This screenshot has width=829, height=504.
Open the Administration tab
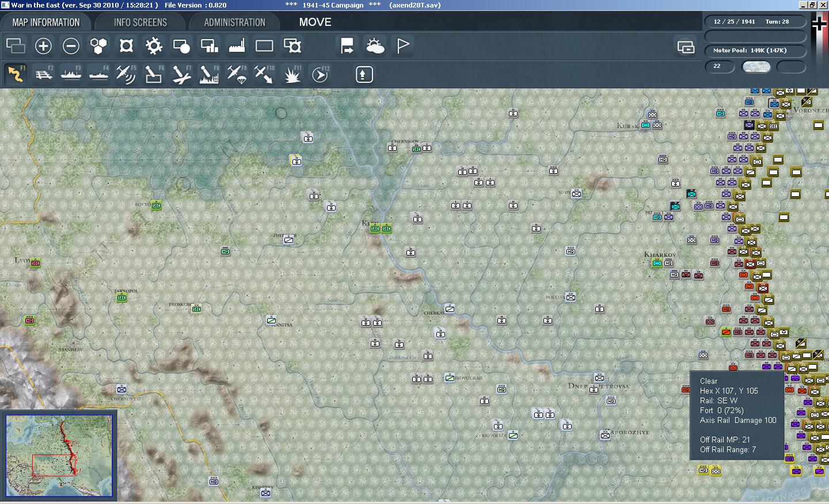point(235,22)
